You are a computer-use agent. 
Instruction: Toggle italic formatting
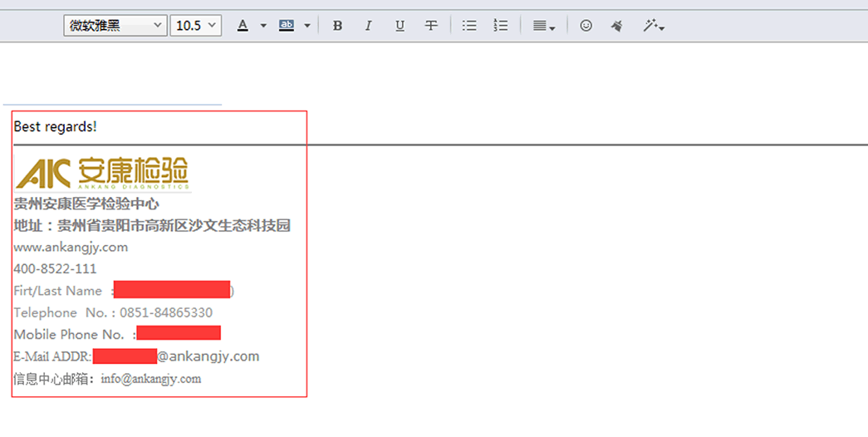point(368,26)
